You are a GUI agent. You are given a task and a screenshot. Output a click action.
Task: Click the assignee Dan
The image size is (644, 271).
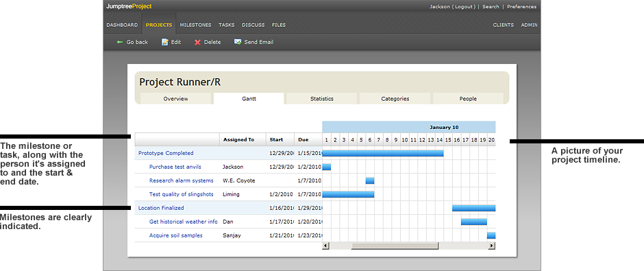tap(228, 222)
